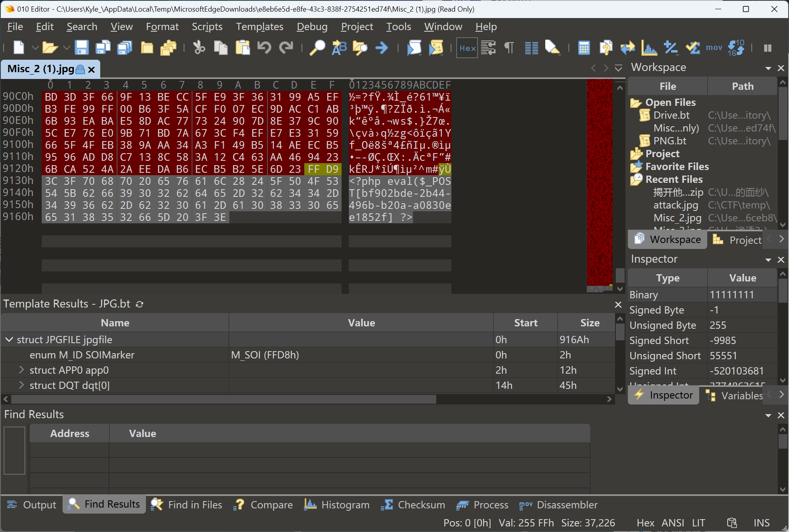Click the Find magnifier toolbar icon
789x532 pixels.
[317, 48]
